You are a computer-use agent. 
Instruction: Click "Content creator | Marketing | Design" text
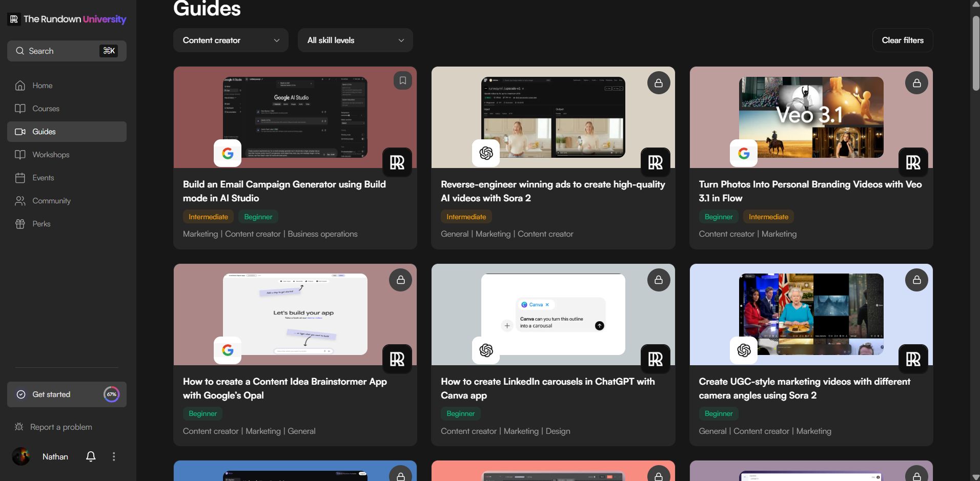pos(505,431)
